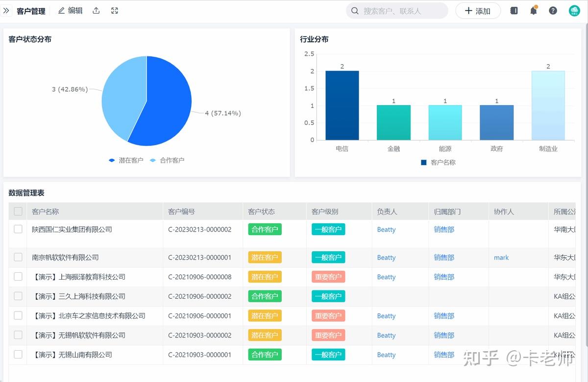Screen dimensions: 588x382
Task: Check the row checkbox for 上海振泽教育科技公司
Action: [18, 277]
